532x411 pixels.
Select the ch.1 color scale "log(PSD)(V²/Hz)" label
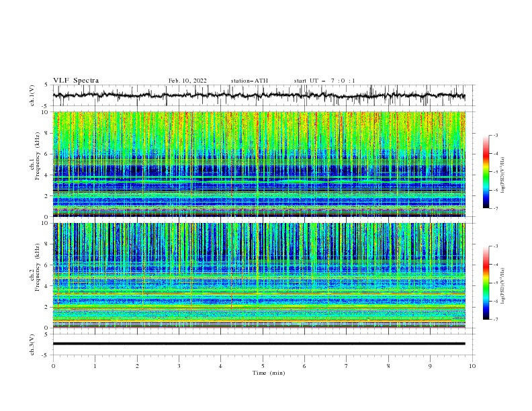(503, 175)
